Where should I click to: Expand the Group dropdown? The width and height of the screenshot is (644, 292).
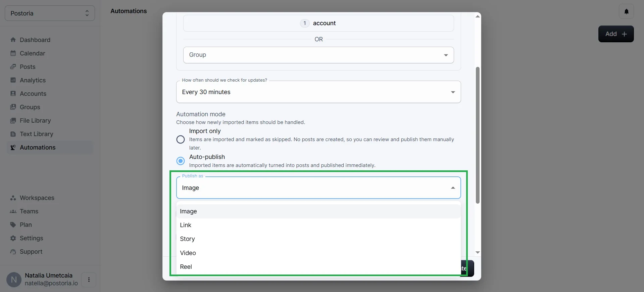318,55
